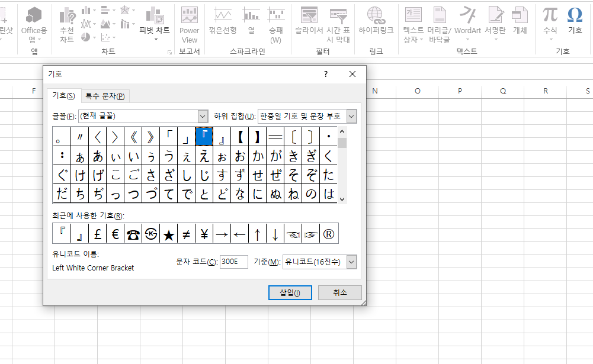Click the Slicer (슬라이서) filter icon
The height and width of the screenshot is (364, 593).
click(x=309, y=21)
